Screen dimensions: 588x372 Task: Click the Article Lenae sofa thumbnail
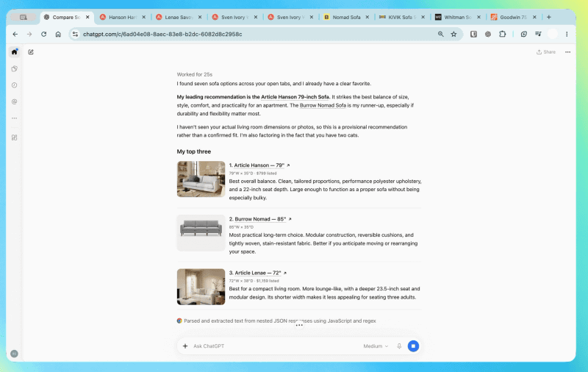201,287
